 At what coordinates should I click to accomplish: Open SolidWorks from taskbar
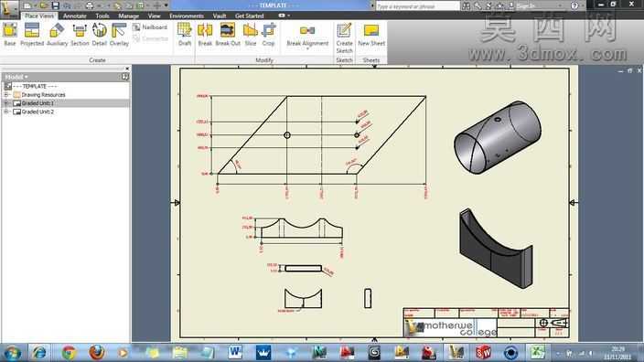[483, 353]
